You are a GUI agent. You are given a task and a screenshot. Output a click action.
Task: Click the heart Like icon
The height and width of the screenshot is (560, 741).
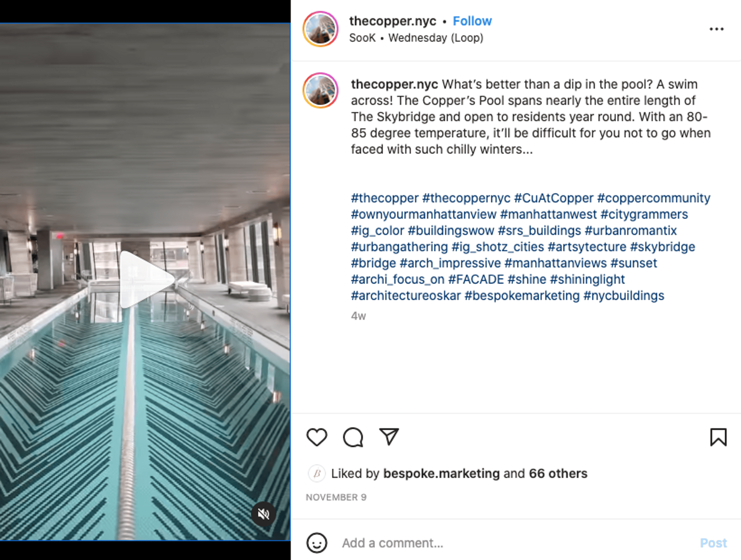point(317,437)
